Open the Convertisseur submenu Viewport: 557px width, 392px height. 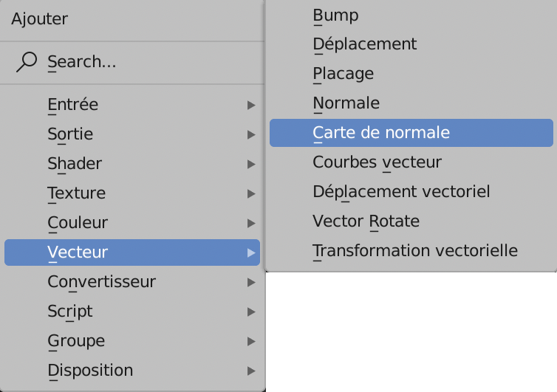(x=133, y=282)
